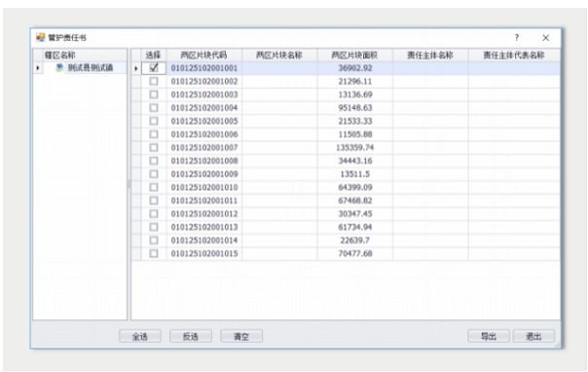Screen dimensions: 588x372
Task: Click the 管护责任书 window title icon
Action: click(x=41, y=38)
